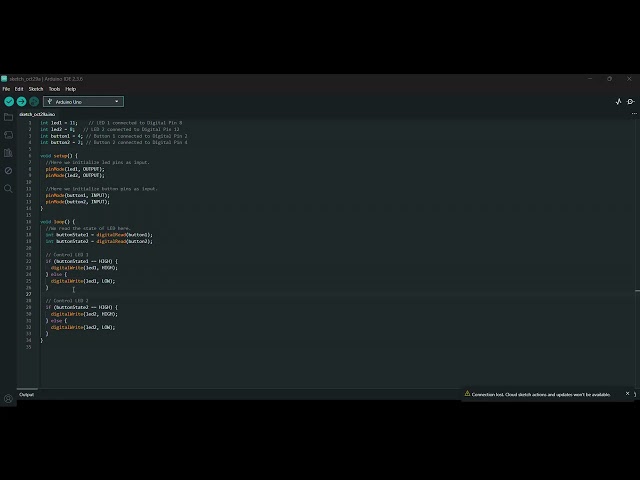Open the Debug sidebar panel icon
The height and width of the screenshot is (480, 640).
pos(8,171)
